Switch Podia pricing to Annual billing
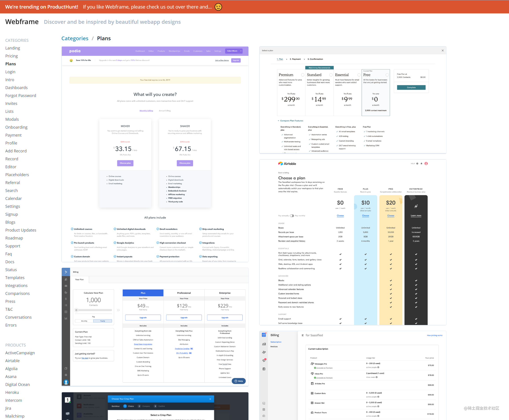Image resolution: width=509 pixels, height=420 pixels. [x=165, y=111]
